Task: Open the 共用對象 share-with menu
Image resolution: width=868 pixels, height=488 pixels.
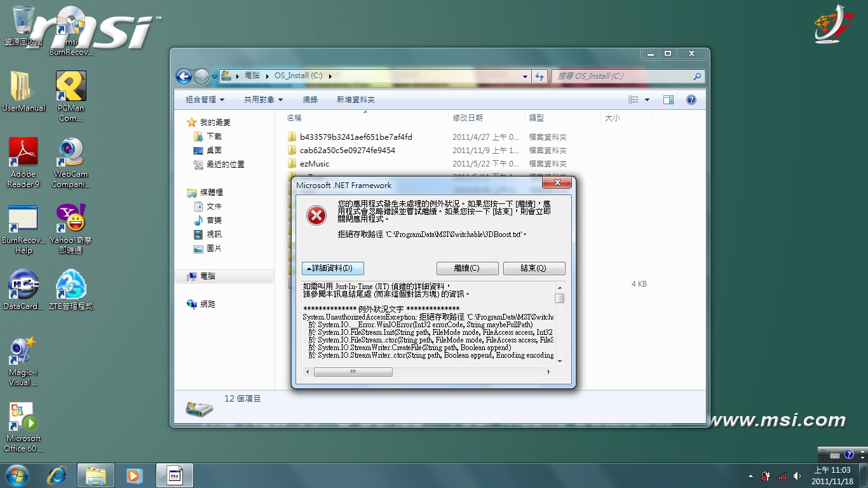Action: coord(263,100)
